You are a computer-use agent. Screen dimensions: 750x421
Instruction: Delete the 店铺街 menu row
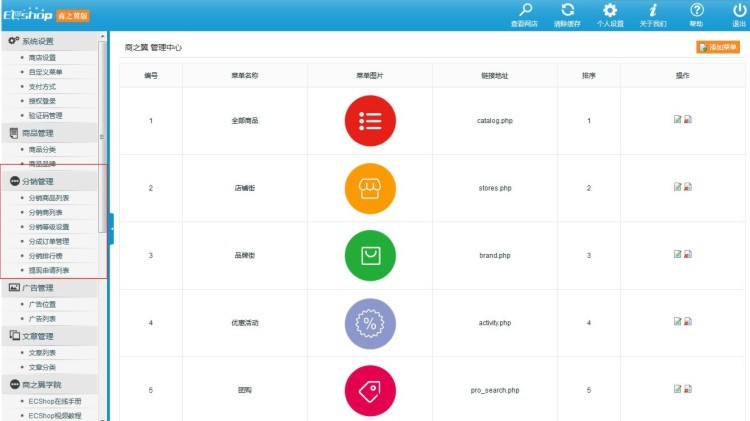(688, 187)
